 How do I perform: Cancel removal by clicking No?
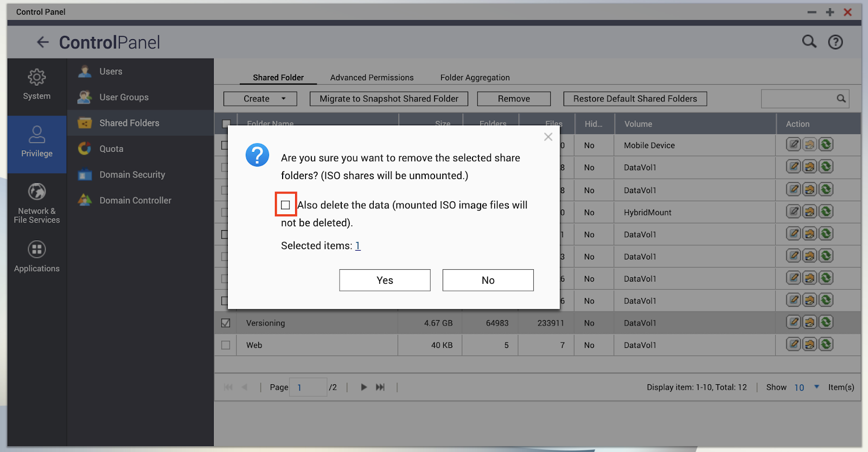click(x=488, y=280)
